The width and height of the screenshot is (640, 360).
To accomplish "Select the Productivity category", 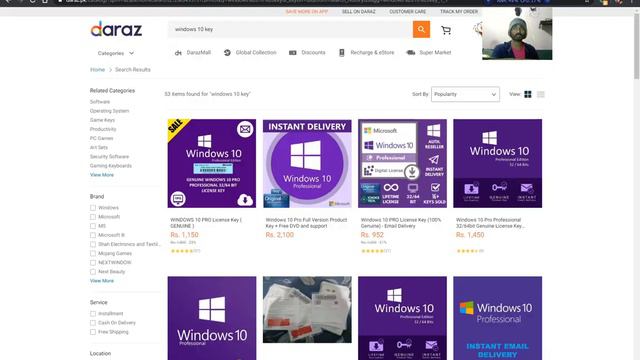I will click(x=103, y=129).
